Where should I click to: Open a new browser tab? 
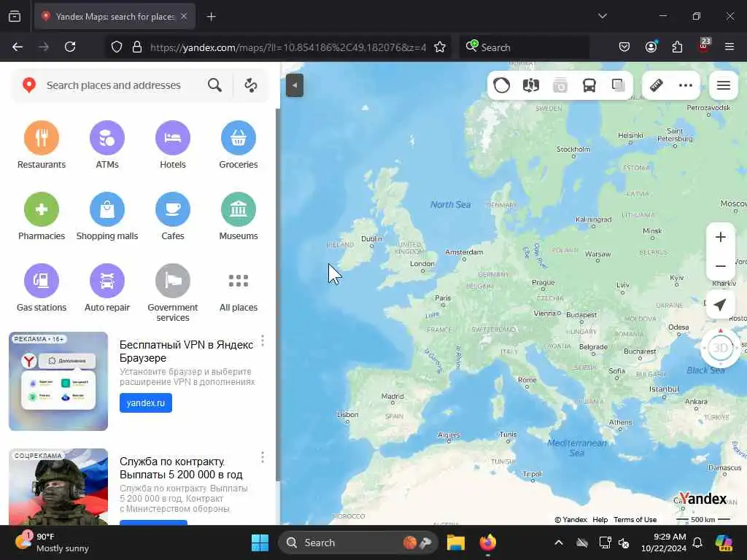pos(211,17)
